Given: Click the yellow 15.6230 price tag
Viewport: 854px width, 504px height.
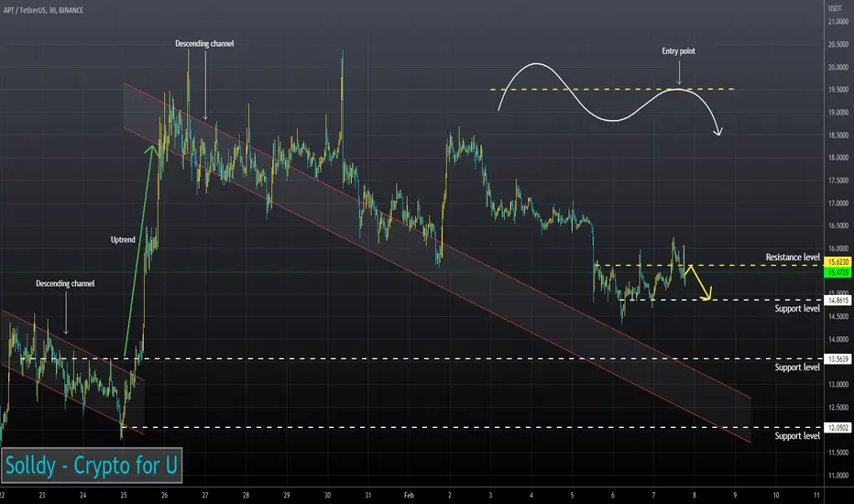Looking at the screenshot, I should [x=838, y=263].
